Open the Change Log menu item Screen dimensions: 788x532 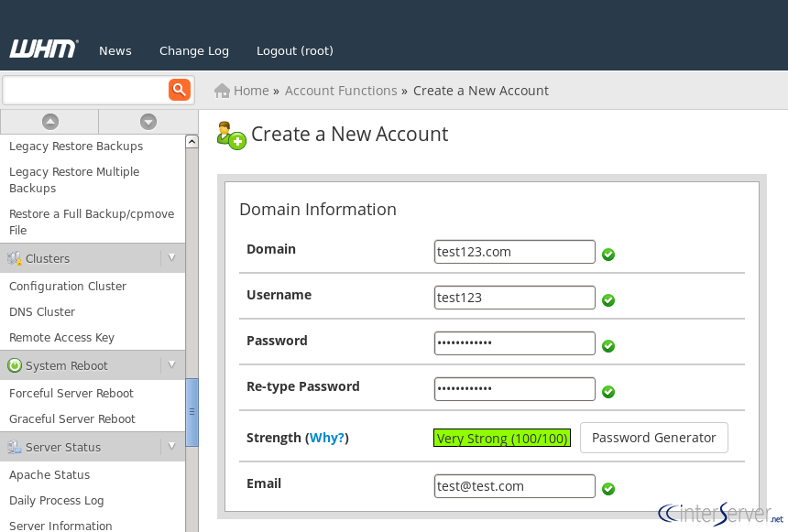point(194,50)
